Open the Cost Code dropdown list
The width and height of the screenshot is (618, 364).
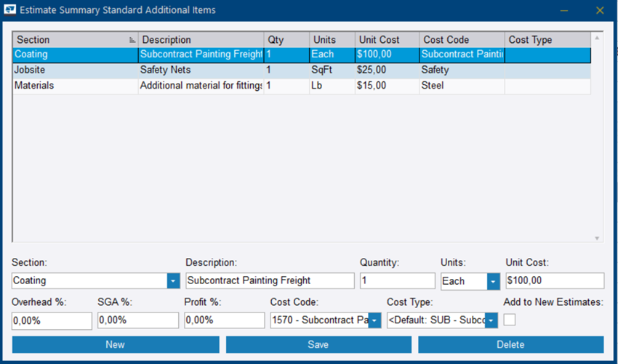pos(374,320)
